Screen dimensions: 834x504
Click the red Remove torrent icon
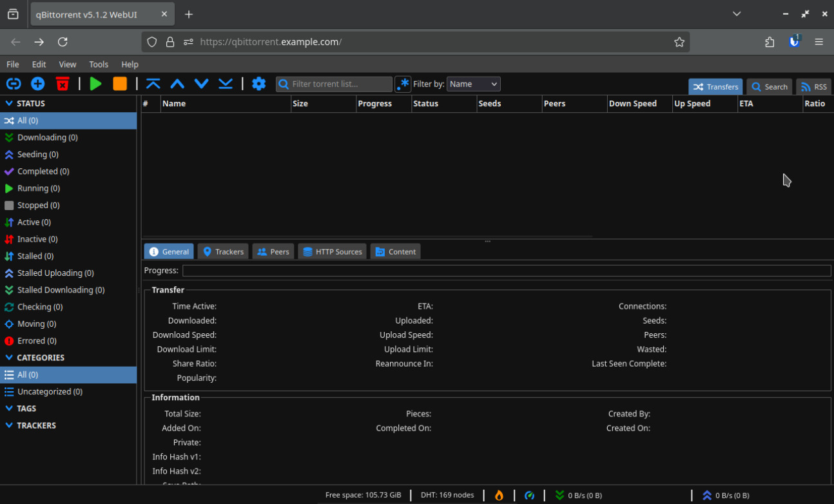[63, 84]
